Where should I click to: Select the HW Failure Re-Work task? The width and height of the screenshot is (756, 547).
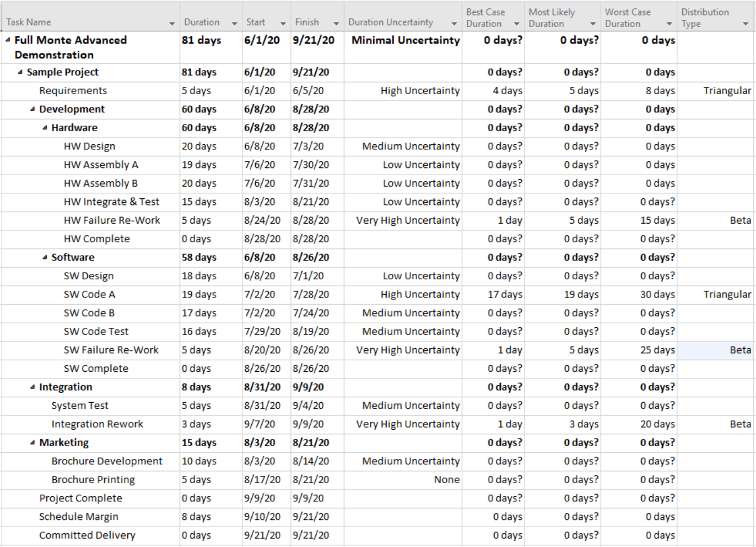[x=112, y=220]
